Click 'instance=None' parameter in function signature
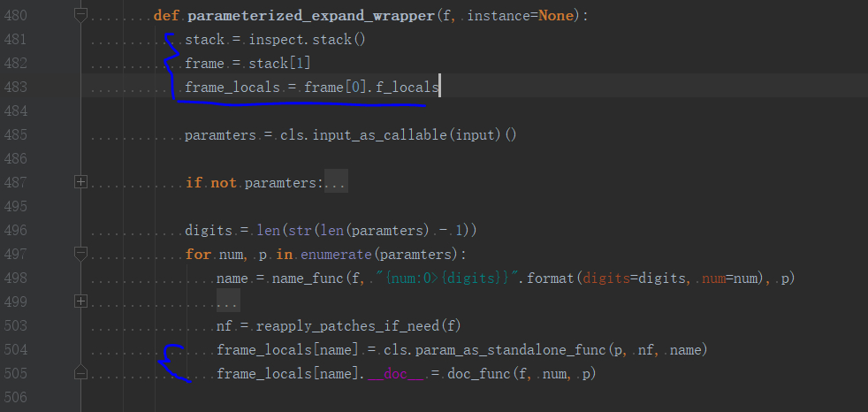 522,16
